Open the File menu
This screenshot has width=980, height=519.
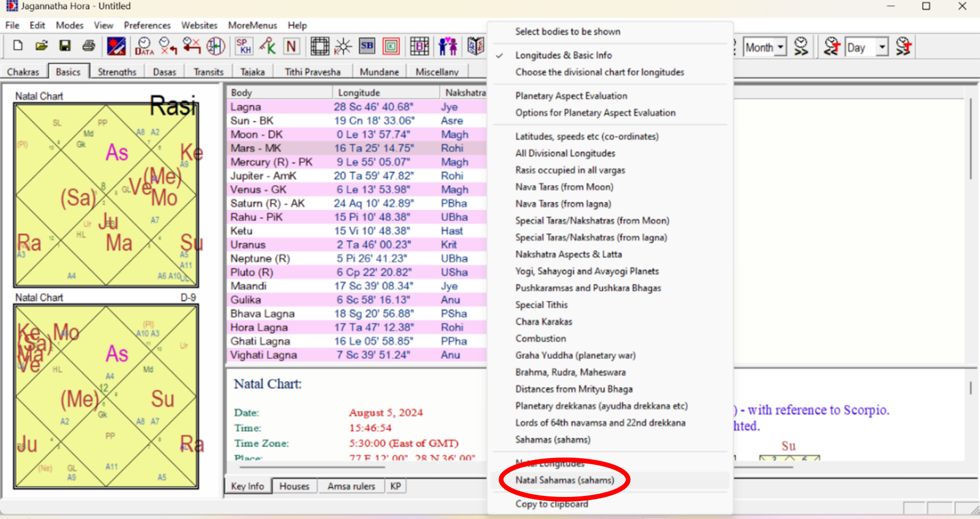pyautogui.click(x=12, y=25)
